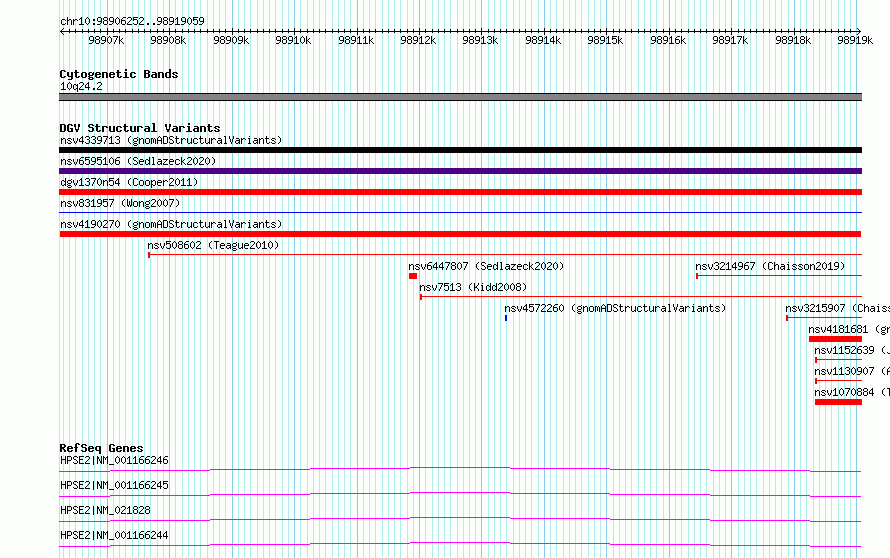Click the red nsv1070884 variant bar
This screenshot has height=558, width=890.
pyautogui.click(x=838, y=402)
